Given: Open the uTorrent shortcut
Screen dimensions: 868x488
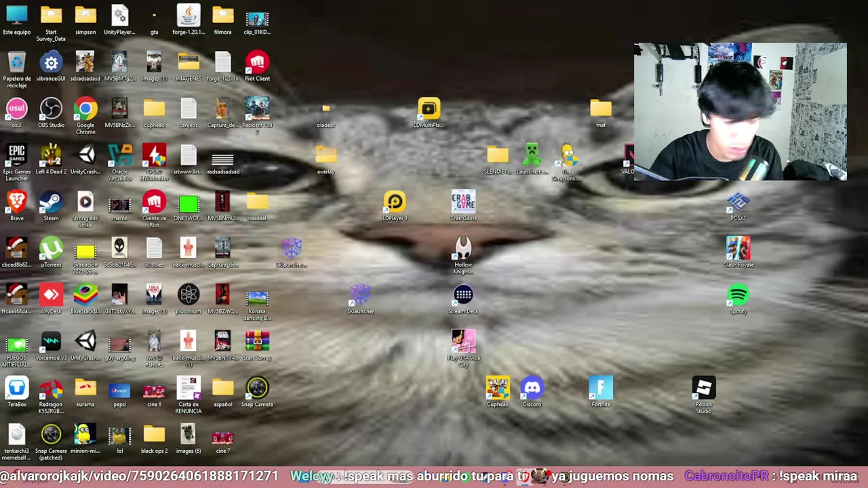Looking at the screenshot, I should click(52, 253).
